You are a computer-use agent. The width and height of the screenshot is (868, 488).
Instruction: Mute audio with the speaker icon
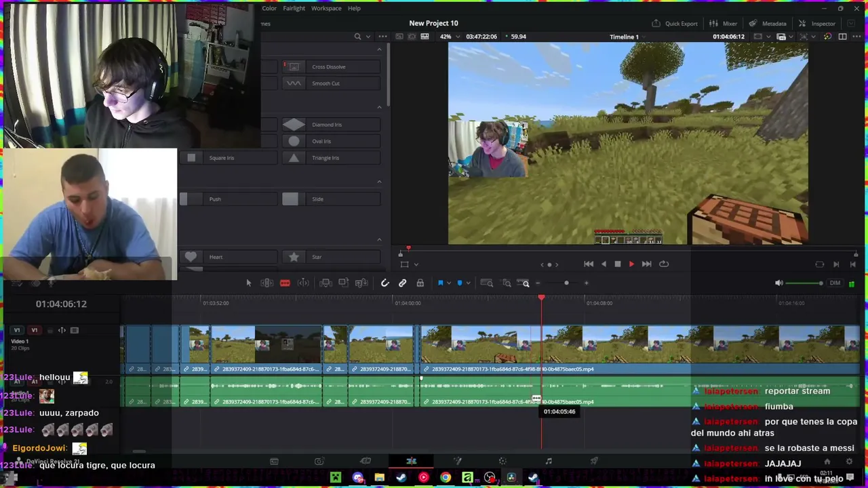click(x=779, y=283)
